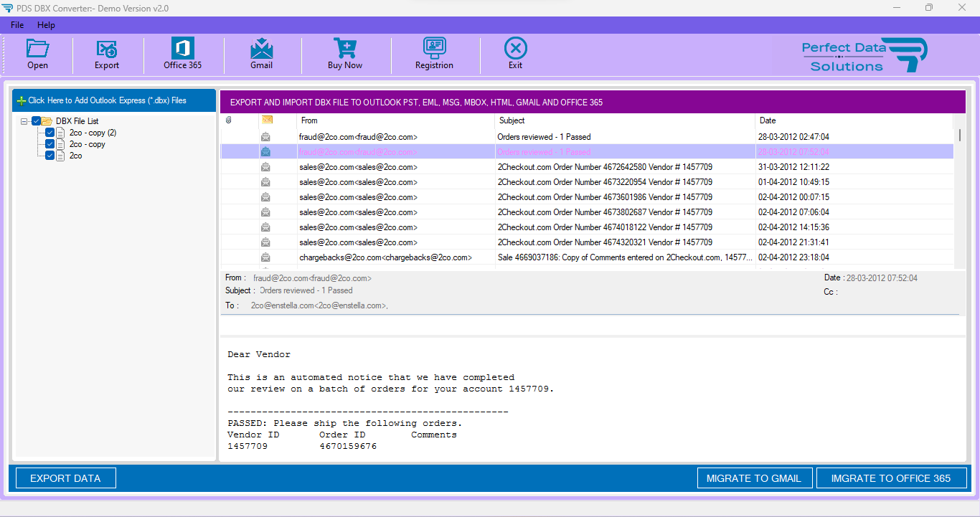Click the 'Dear Vendor' line in message body
Viewport: 980px width, 517px height.
click(x=259, y=354)
